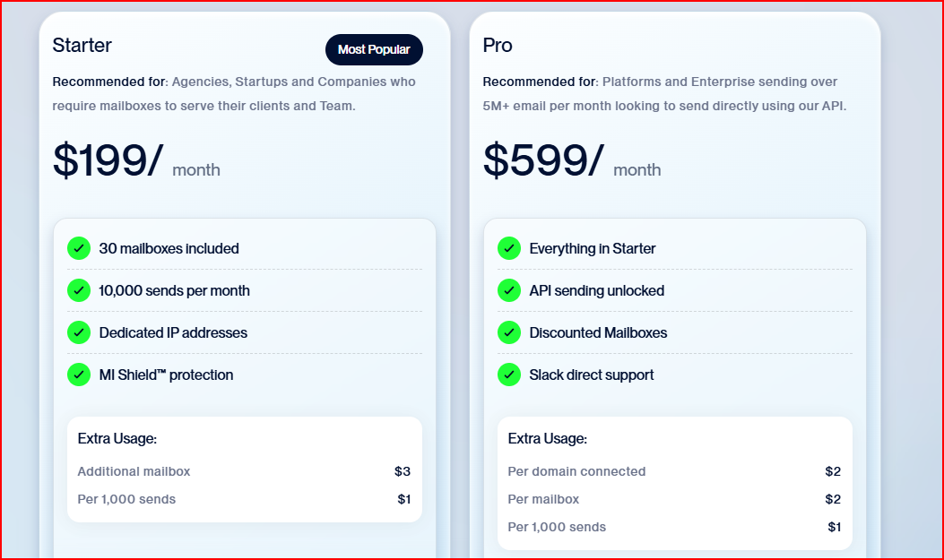This screenshot has height=560, width=944.
Task: Click the MI Shield protection checkmark
Action: pyautogui.click(x=78, y=375)
